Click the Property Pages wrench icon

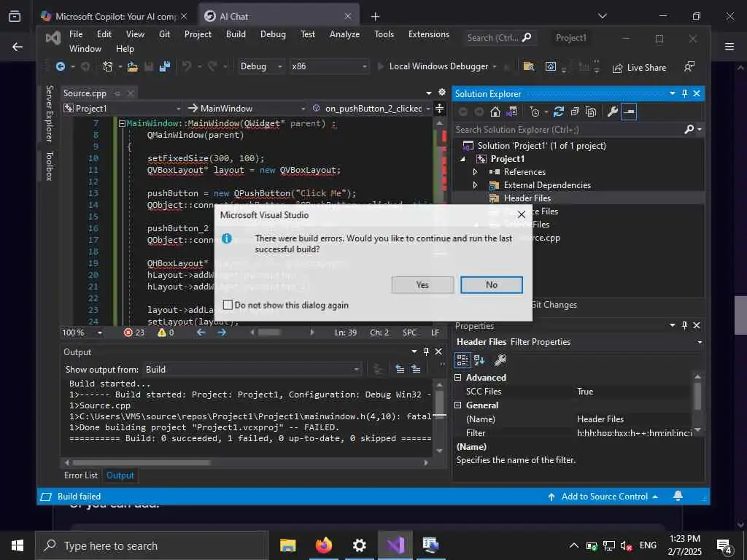tap(500, 360)
